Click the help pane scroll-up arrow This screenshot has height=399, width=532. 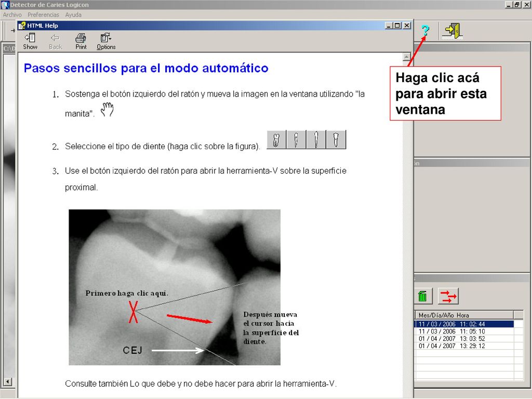[x=406, y=57]
